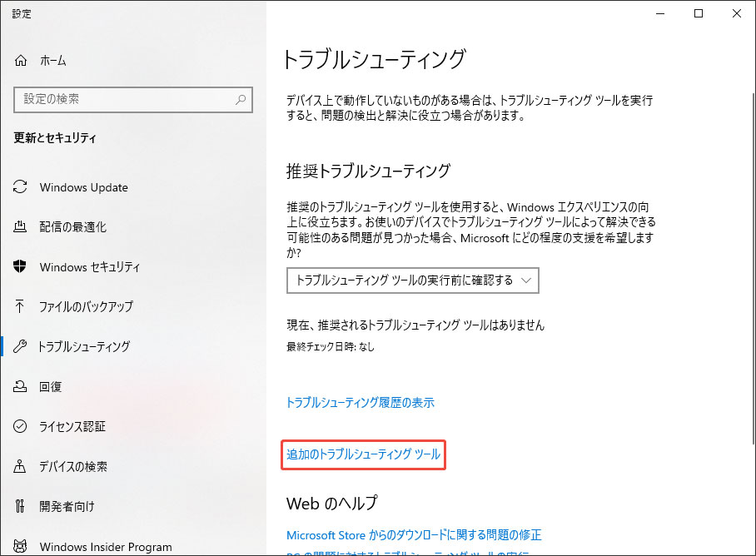Click the ファイルのバックアップ arrow icon

pyautogui.click(x=20, y=306)
